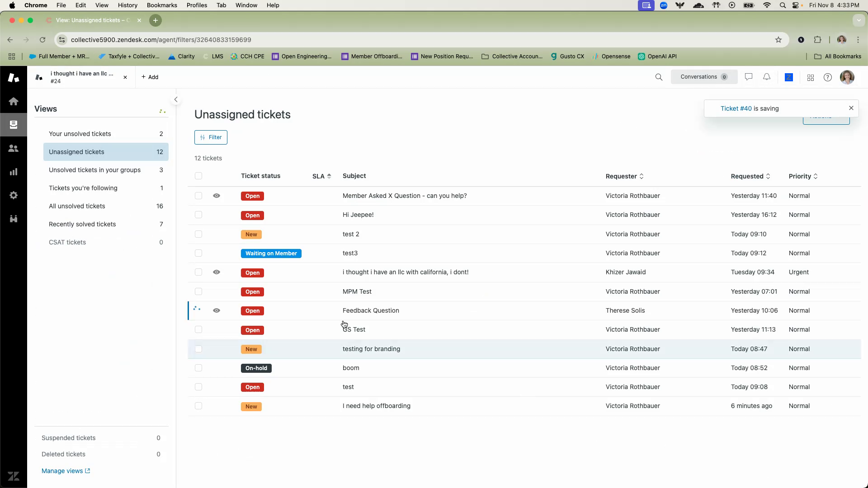Open the Bookmarks menu in menu bar

(161, 5)
